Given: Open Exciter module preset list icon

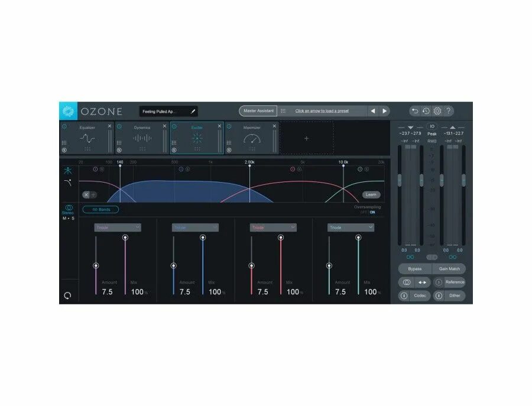Looking at the screenshot, I should [174, 143].
